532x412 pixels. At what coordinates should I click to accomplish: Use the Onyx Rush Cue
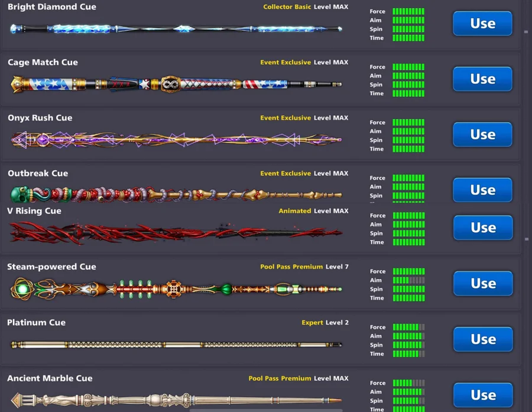(482, 134)
